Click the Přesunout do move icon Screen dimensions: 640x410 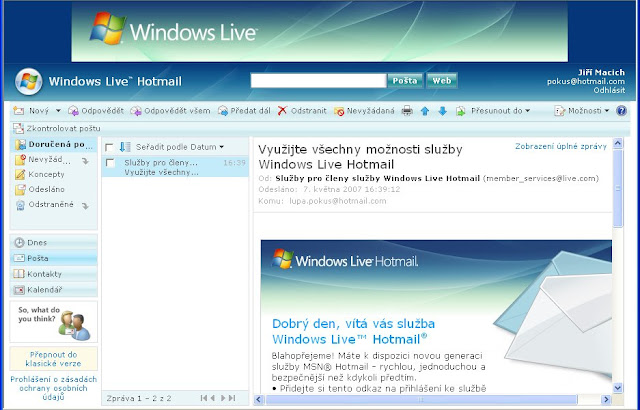pos(461,111)
